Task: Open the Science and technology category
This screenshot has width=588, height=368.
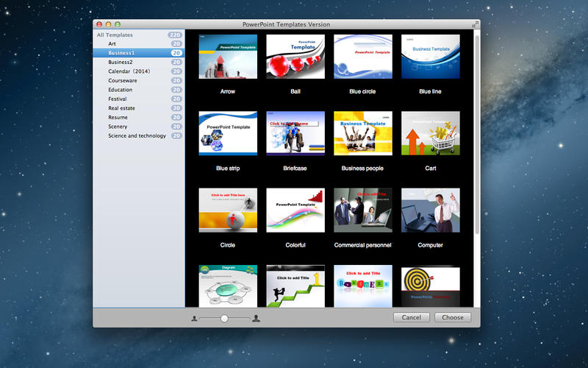Action: (137, 135)
